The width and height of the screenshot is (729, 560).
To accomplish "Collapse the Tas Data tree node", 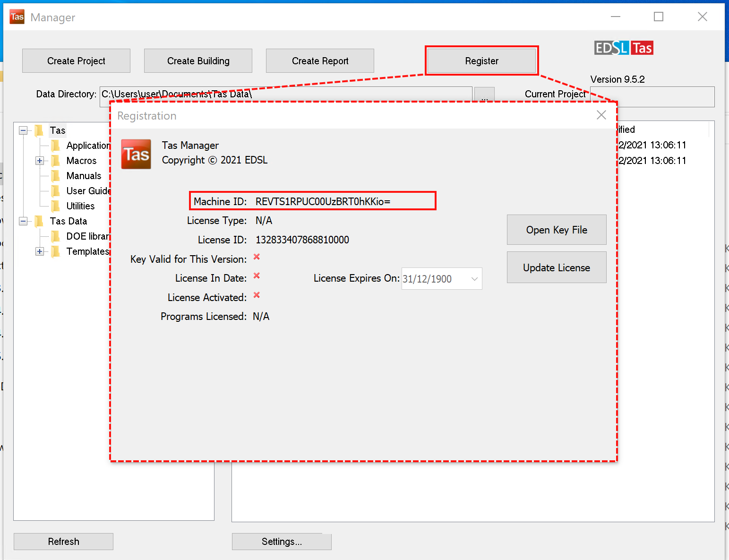I will coord(23,221).
